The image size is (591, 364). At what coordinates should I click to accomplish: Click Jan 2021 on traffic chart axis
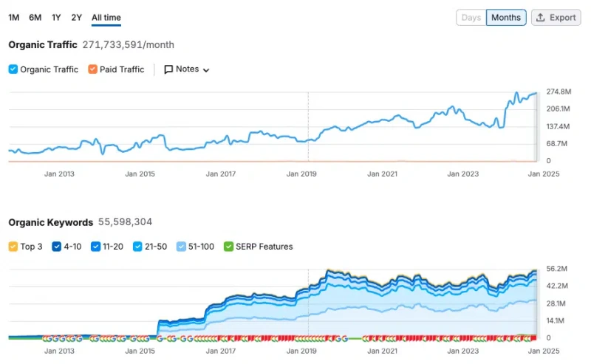(382, 174)
